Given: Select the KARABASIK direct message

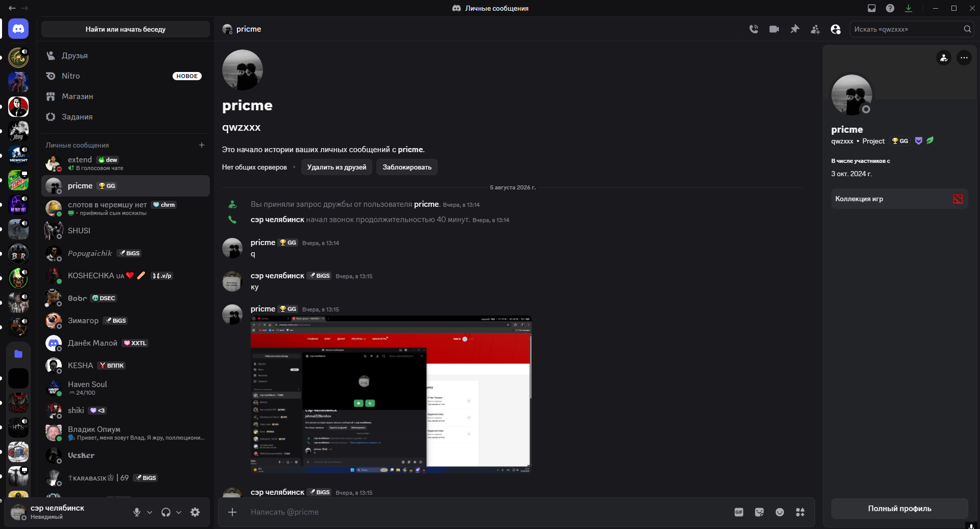Looking at the screenshot, I should click(x=126, y=478).
